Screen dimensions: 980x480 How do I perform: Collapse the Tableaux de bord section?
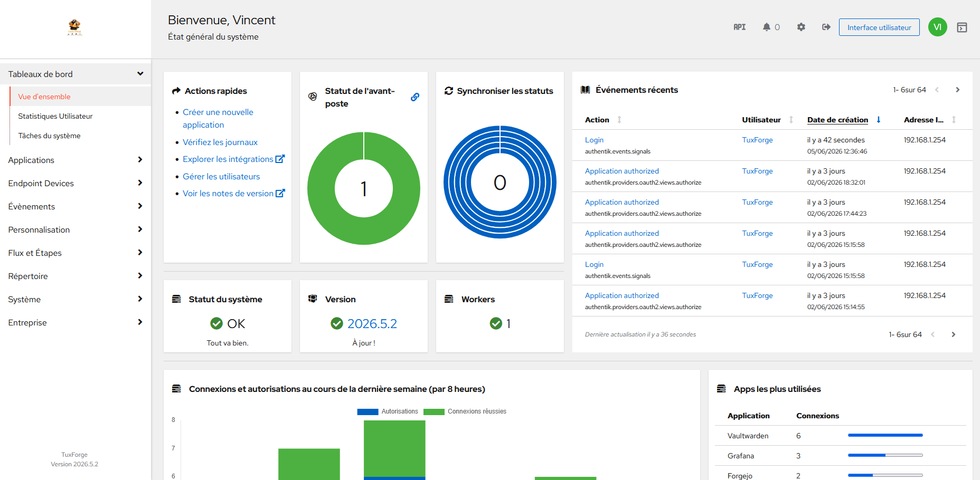76,74
